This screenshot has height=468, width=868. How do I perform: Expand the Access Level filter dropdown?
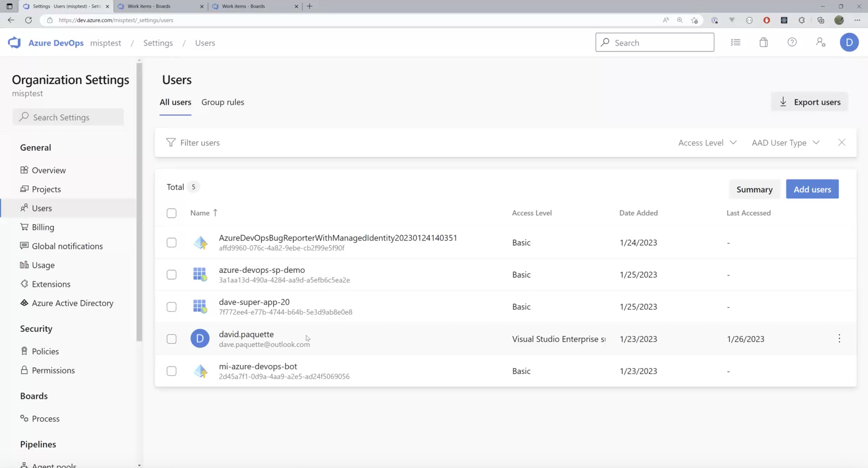point(707,143)
